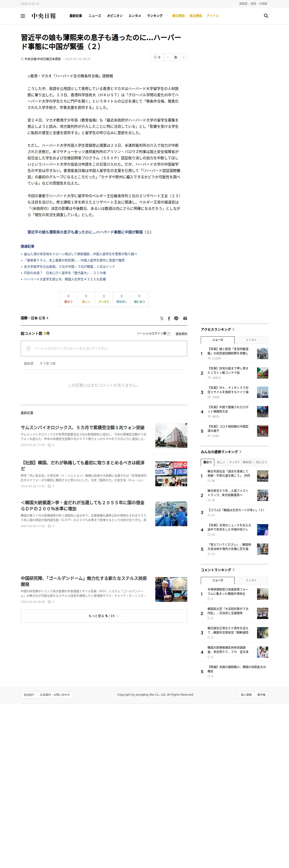
Task: Share the article via LINE
Action: tap(176, 318)
